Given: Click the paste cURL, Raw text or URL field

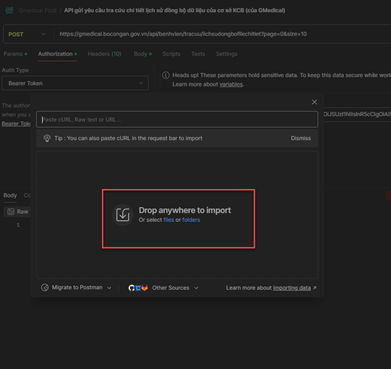Looking at the screenshot, I should click(177, 119).
